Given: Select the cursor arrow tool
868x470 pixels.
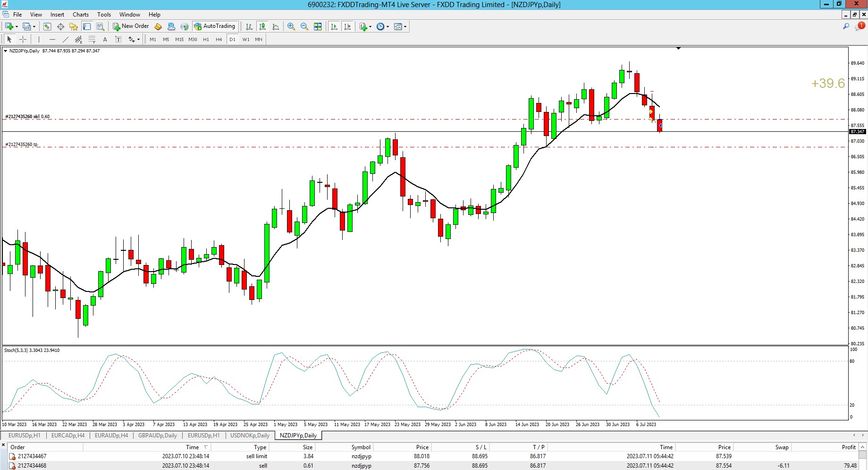Looking at the screenshot, I should coord(9,39).
